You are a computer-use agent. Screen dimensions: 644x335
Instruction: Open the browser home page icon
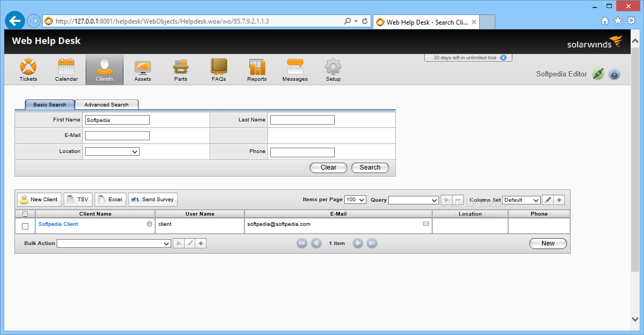coord(605,21)
